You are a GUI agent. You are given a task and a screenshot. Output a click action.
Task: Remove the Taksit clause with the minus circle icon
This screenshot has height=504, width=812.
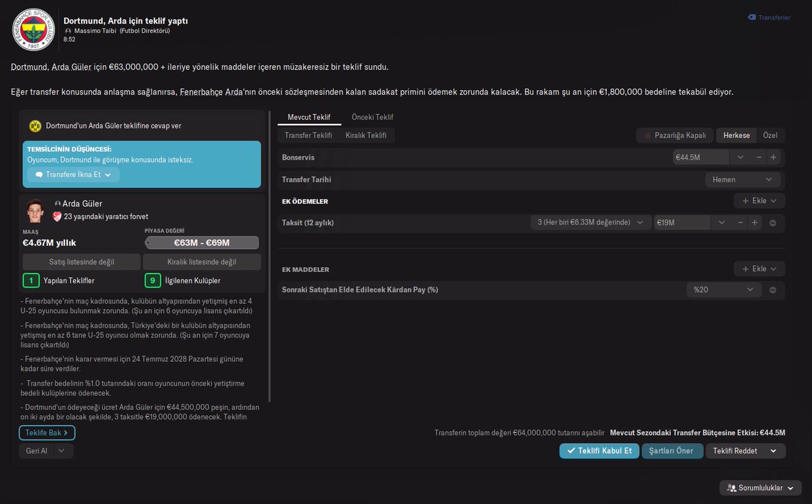[x=773, y=223]
